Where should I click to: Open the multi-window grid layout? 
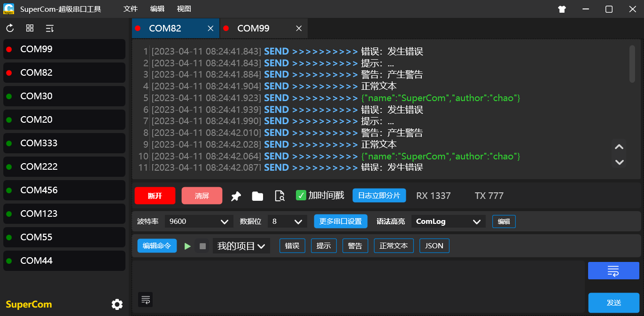point(29,28)
